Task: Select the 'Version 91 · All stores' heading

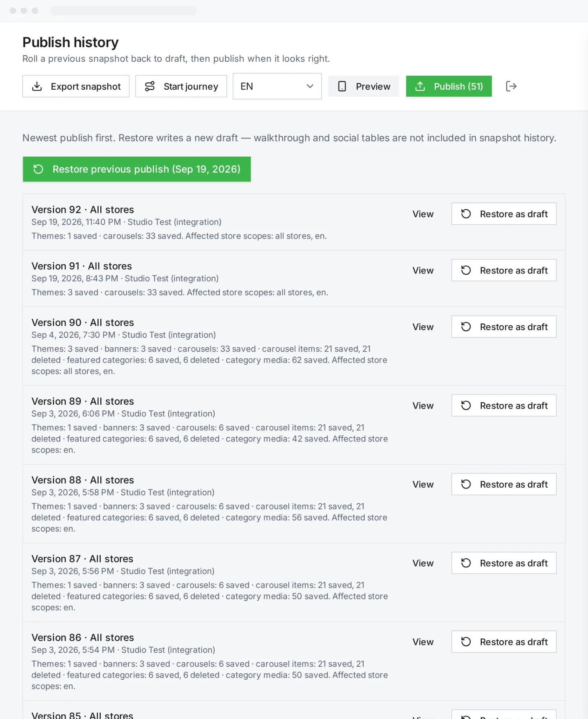Action: [x=82, y=266]
